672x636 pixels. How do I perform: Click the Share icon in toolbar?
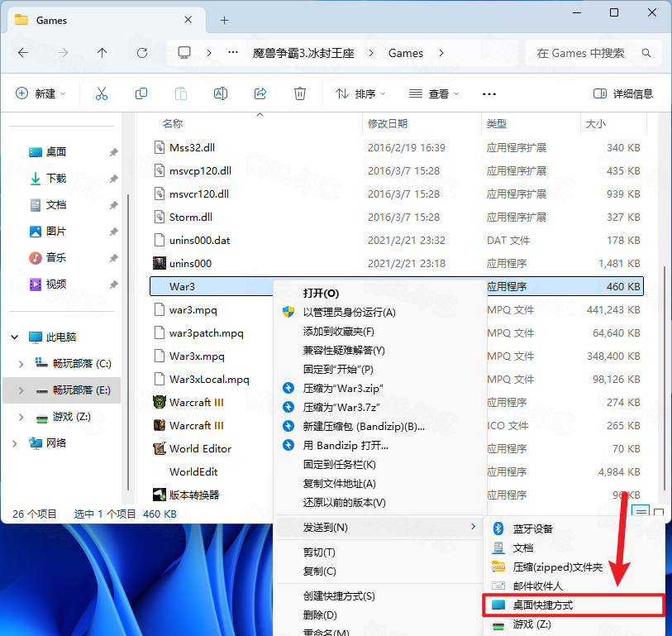[260, 93]
